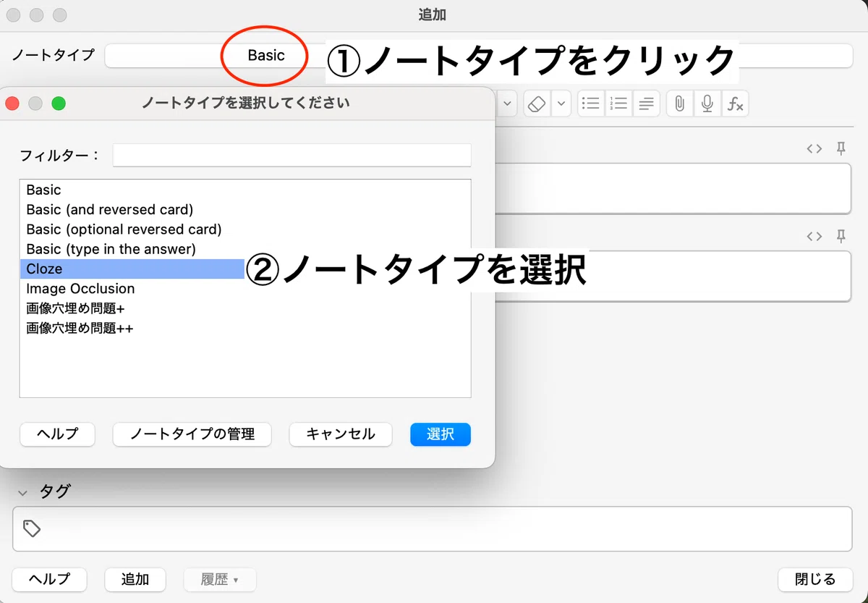Click 閉じる to close Add window

coord(815,579)
